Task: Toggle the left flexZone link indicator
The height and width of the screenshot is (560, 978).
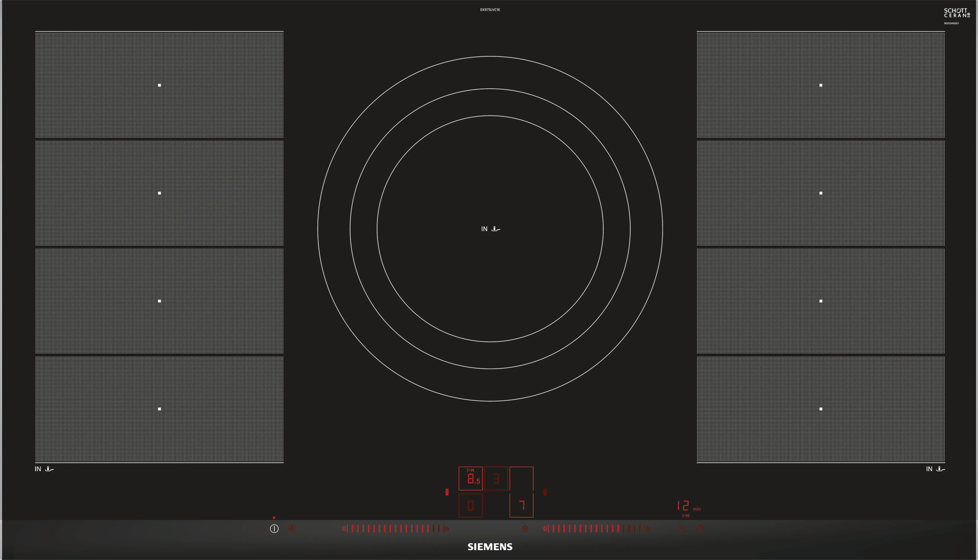Action: click(447, 492)
